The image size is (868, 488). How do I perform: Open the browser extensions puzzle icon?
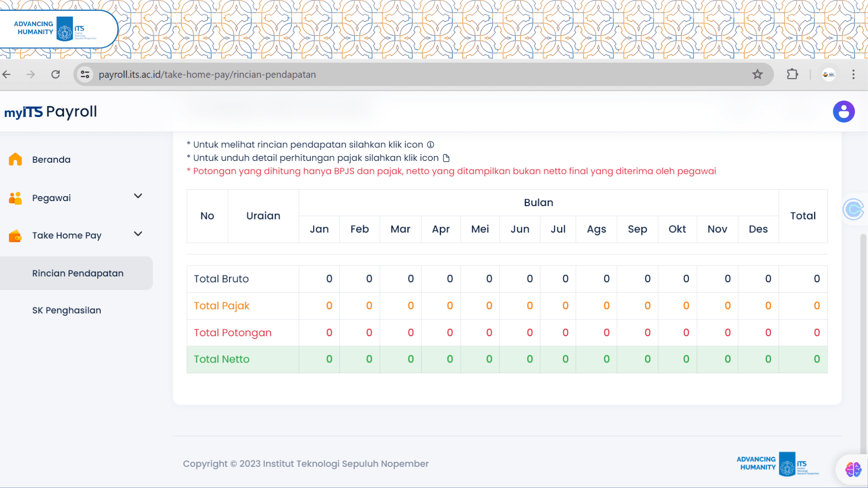(793, 75)
